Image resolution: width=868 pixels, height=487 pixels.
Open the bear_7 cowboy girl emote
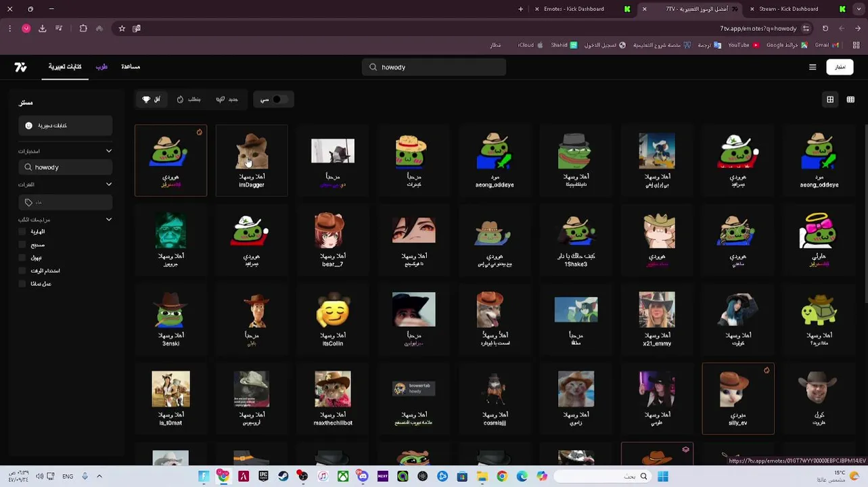(x=332, y=240)
